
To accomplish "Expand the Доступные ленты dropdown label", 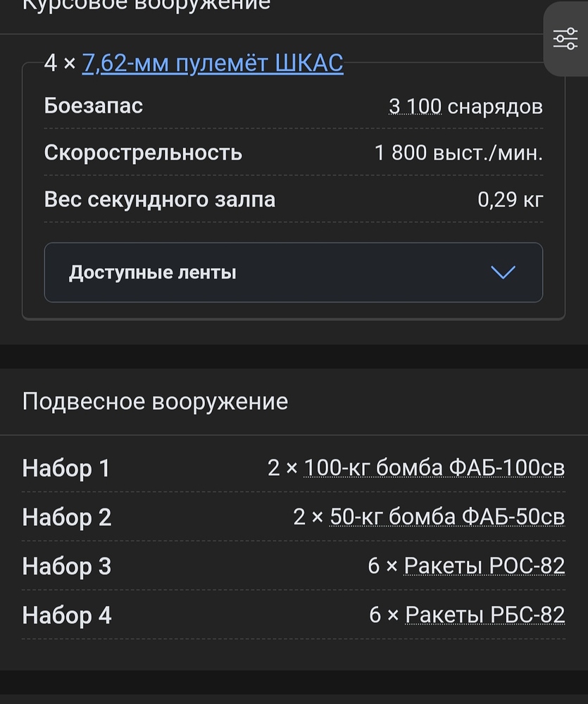I will point(153,272).
